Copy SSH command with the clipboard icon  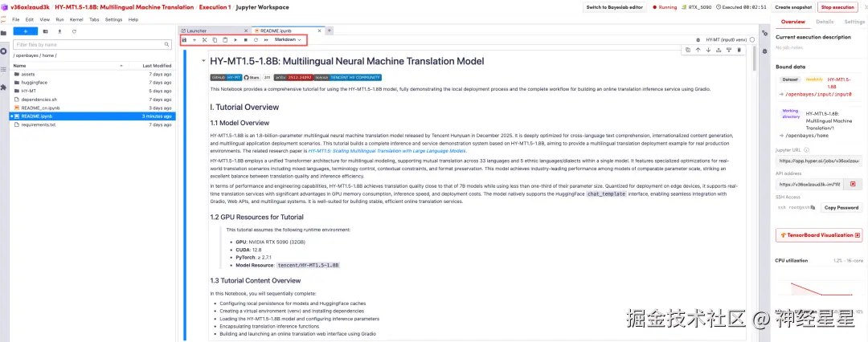(813, 207)
